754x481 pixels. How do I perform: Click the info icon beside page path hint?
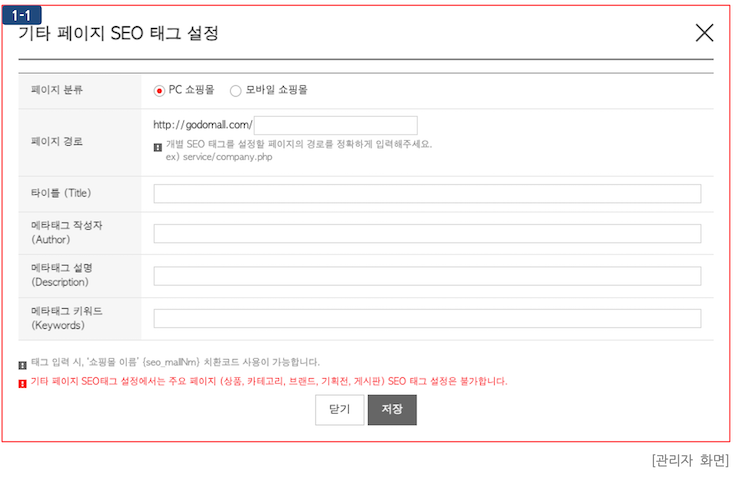pyautogui.click(x=158, y=145)
